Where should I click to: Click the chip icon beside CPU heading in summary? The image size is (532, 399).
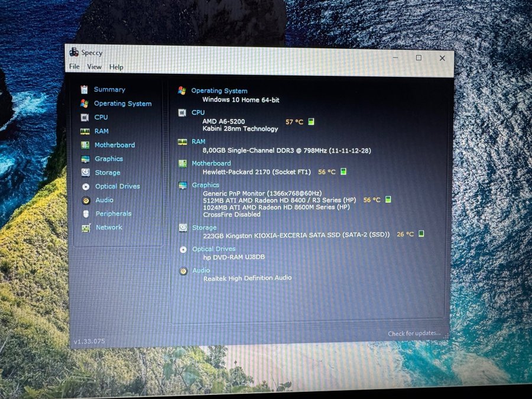[x=182, y=113]
